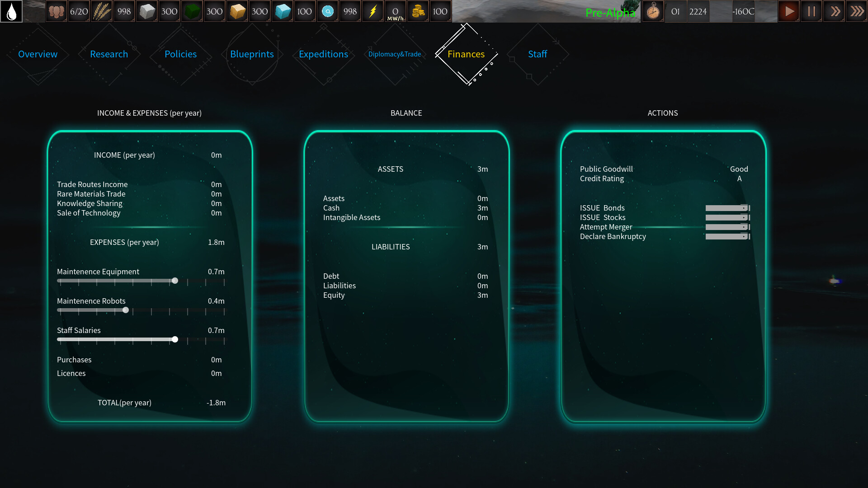Select the Attempt Merger action
This screenshot has height=488, width=868.
pyautogui.click(x=606, y=227)
